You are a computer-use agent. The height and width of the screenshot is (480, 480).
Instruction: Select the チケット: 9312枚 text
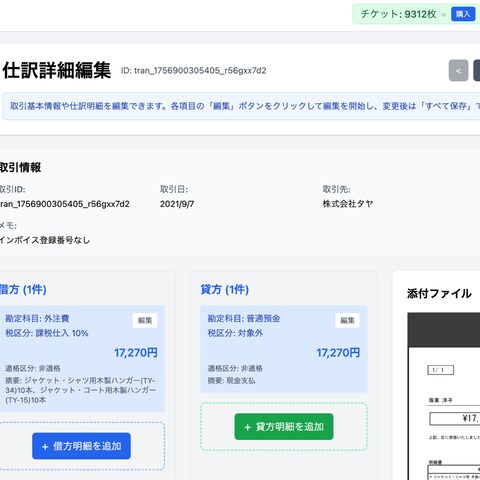pyautogui.click(x=398, y=14)
